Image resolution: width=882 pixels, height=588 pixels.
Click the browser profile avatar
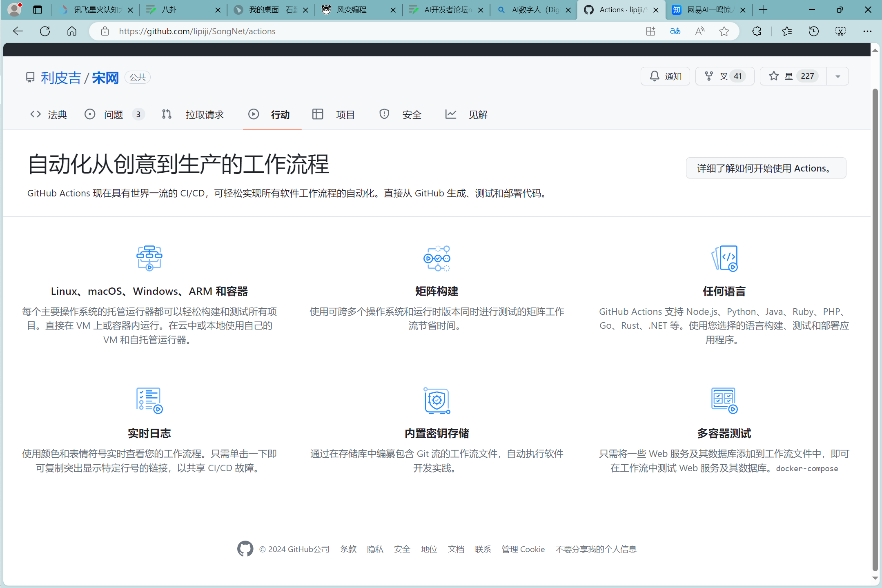click(14, 10)
